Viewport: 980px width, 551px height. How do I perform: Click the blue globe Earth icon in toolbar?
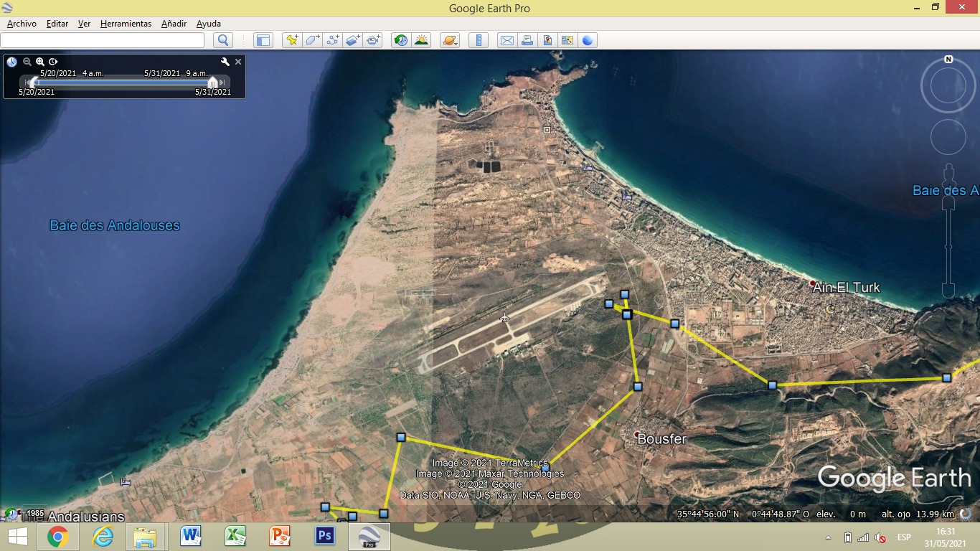point(588,40)
